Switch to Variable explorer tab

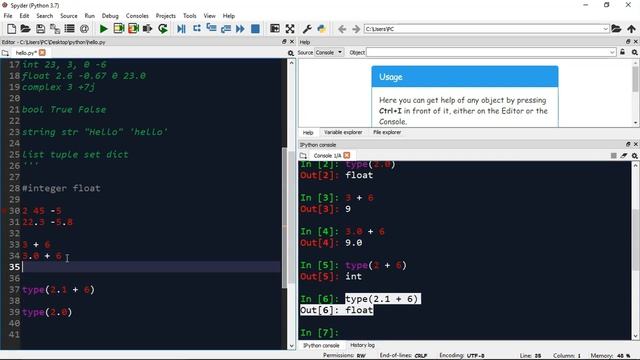(x=343, y=132)
